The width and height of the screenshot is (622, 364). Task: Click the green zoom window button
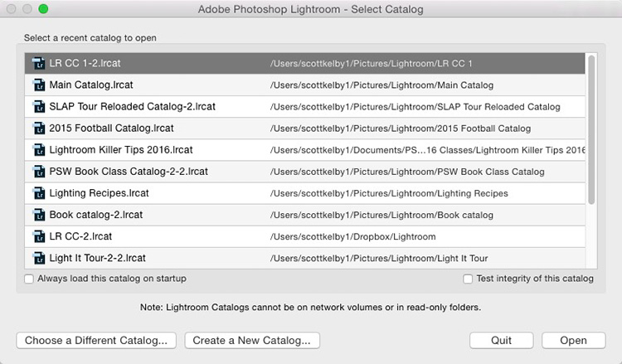[x=43, y=9]
